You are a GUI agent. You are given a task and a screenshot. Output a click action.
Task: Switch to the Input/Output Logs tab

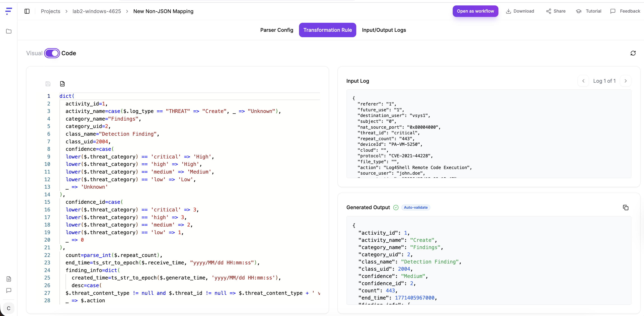tap(384, 30)
